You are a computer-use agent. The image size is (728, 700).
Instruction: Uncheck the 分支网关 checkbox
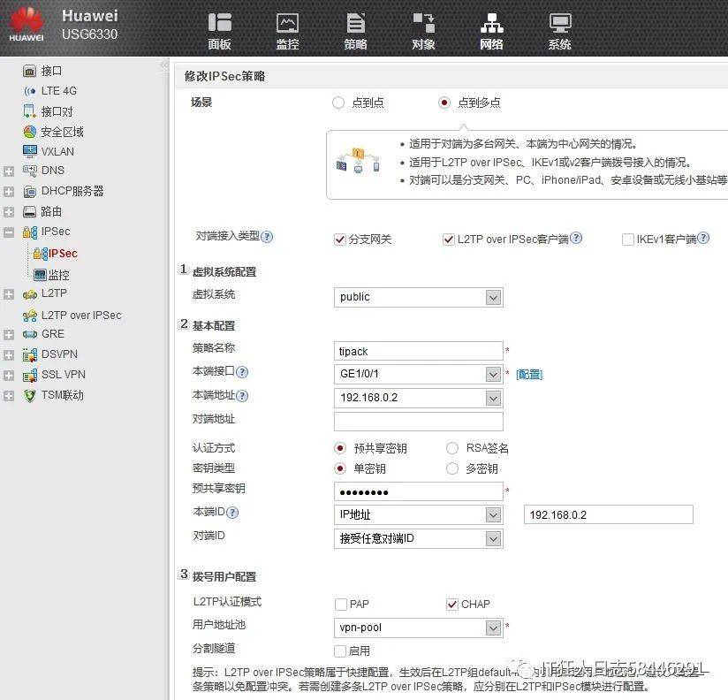(x=340, y=240)
